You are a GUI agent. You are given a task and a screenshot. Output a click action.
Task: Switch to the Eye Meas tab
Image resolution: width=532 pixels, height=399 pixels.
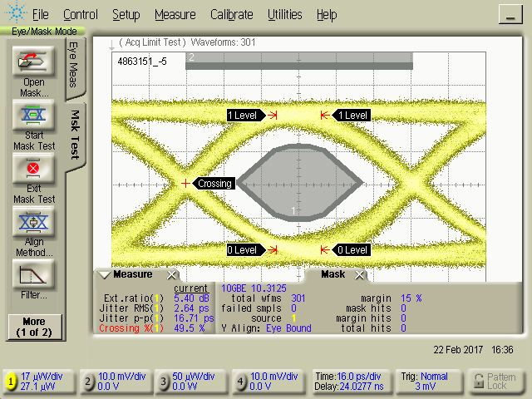[73, 65]
